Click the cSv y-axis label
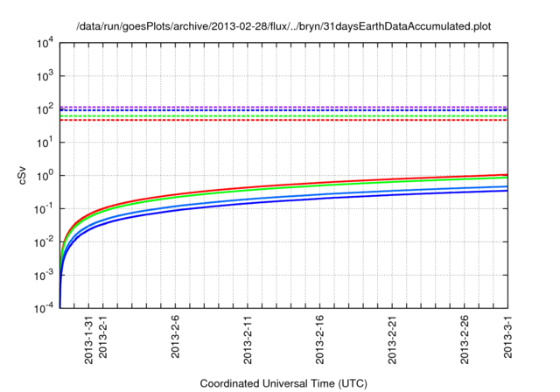 (x=22, y=176)
